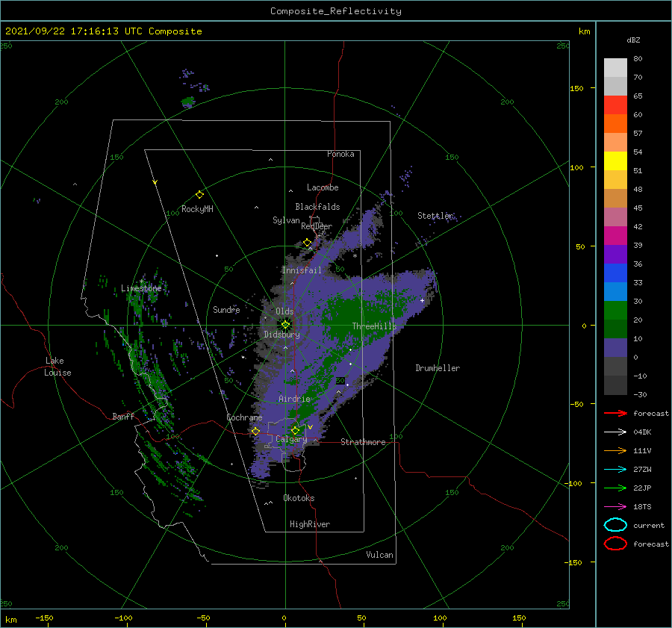Click the Vulcan label
672x628 pixels.
pyautogui.click(x=379, y=555)
